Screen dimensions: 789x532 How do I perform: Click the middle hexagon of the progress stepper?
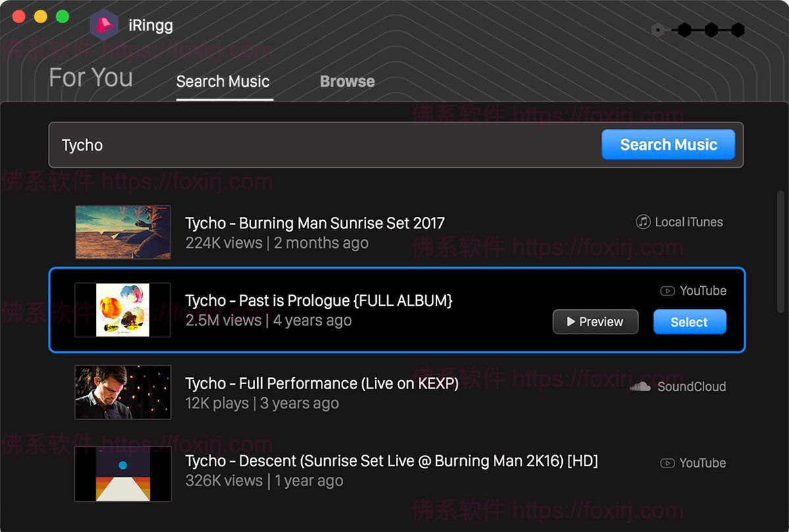pyautogui.click(x=711, y=30)
